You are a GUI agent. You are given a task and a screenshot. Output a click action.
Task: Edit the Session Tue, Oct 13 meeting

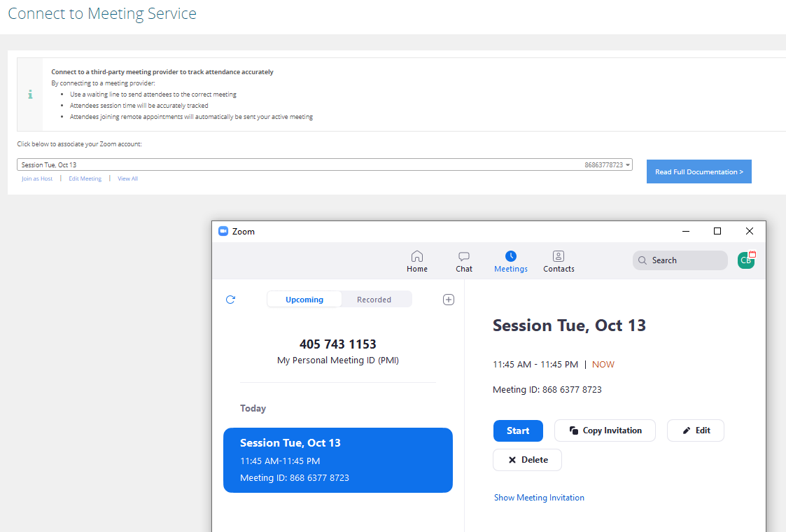pos(695,430)
